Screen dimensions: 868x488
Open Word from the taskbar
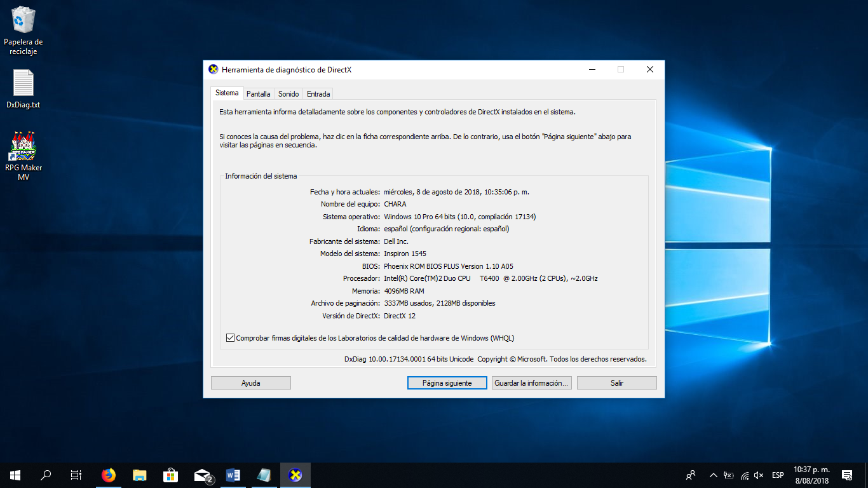(233, 475)
